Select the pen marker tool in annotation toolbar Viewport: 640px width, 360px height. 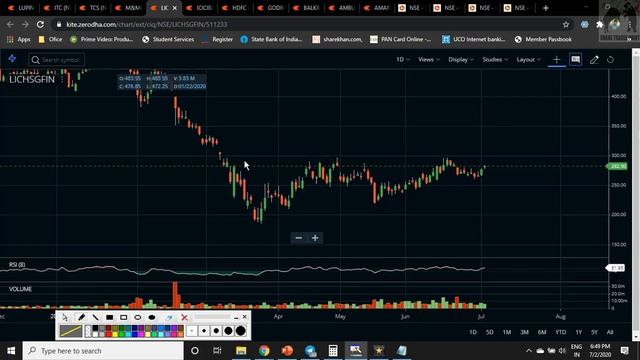(x=81, y=317)
